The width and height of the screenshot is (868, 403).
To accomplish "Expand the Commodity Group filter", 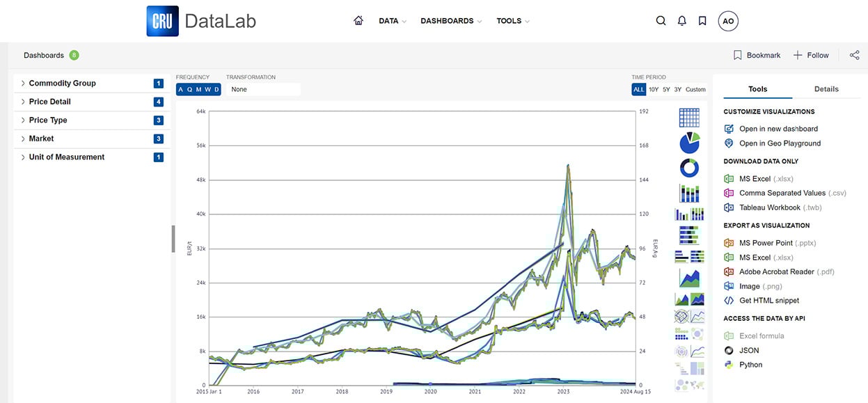I will click(x=63, y=84).
